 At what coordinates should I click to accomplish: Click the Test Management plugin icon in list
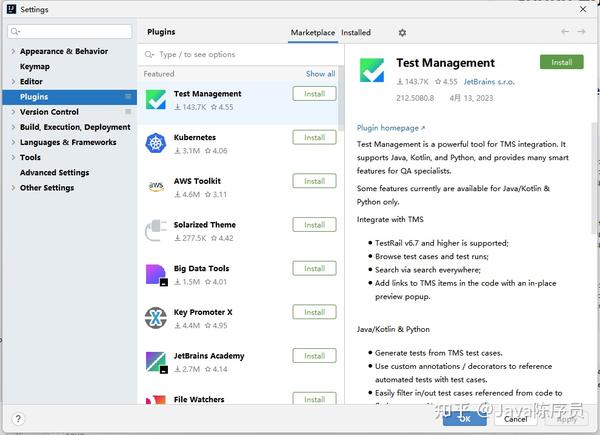click(156, 100)
